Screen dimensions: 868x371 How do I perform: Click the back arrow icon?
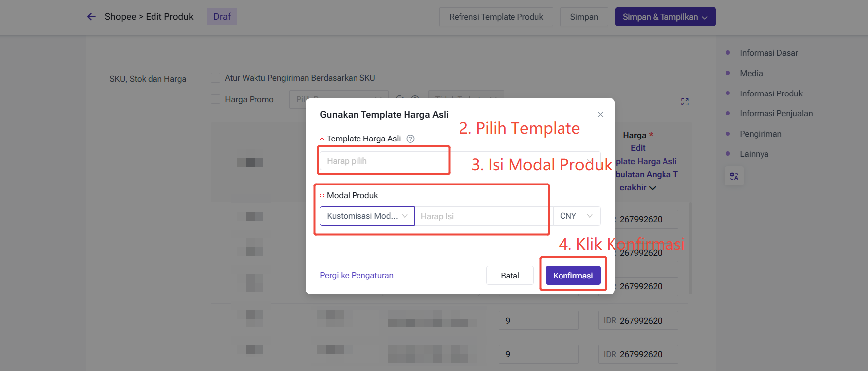pos(91,17)
